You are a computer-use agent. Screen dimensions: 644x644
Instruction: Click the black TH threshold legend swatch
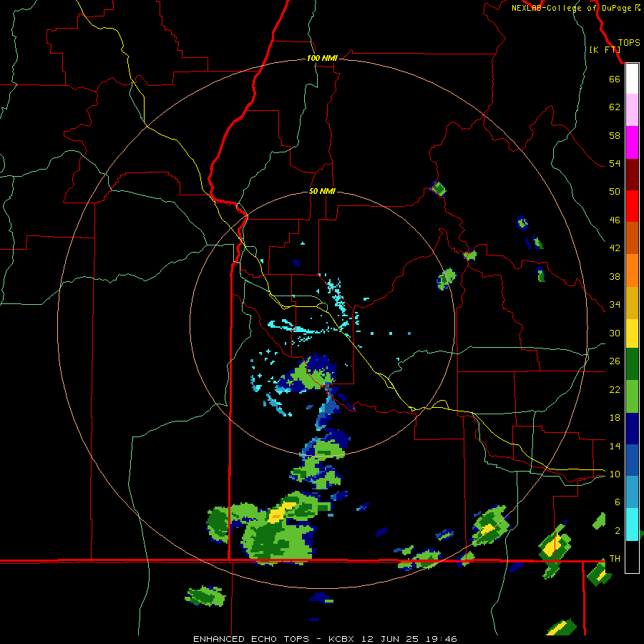[x=632, y=557]
